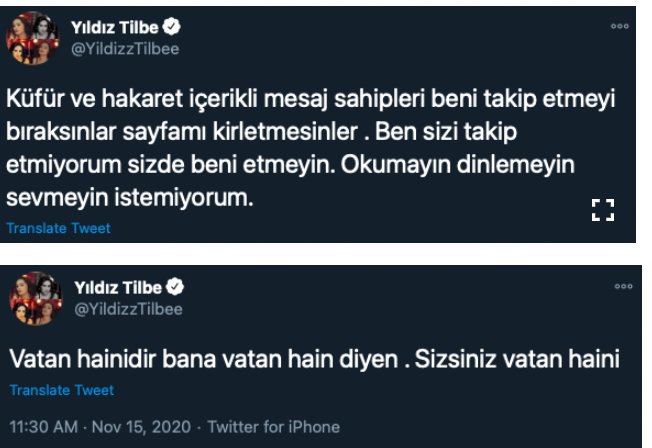
Task: Click the verified badge in the first tweet
Action: (172, 27)
